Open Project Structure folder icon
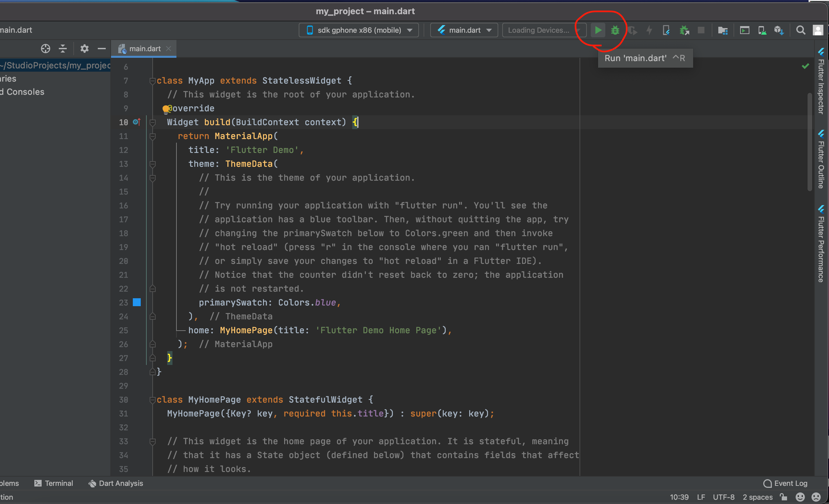The image size is (829, 504). point(723,30)
